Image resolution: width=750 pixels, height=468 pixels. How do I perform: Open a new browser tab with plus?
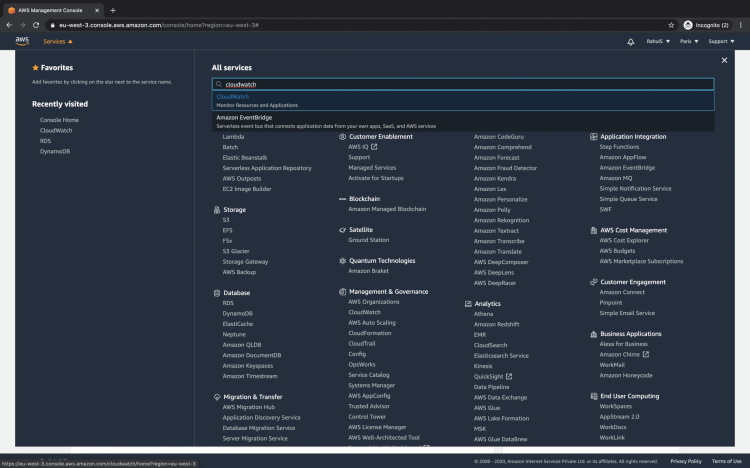pyautogui.click(x=113, y=10)
